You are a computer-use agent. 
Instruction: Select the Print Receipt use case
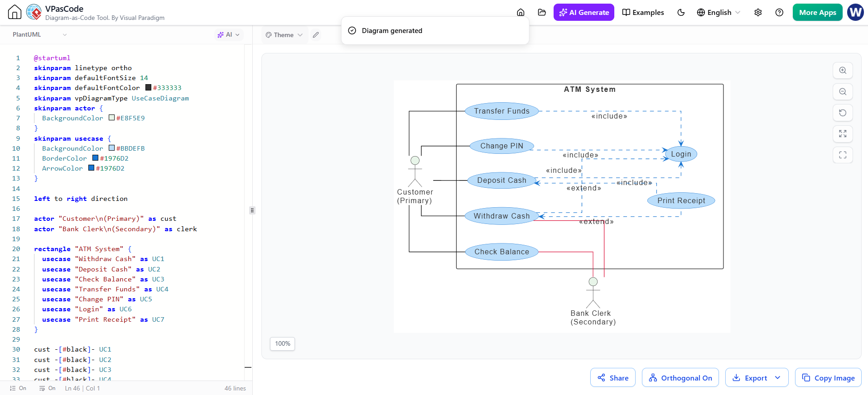[x=681, y=200]
